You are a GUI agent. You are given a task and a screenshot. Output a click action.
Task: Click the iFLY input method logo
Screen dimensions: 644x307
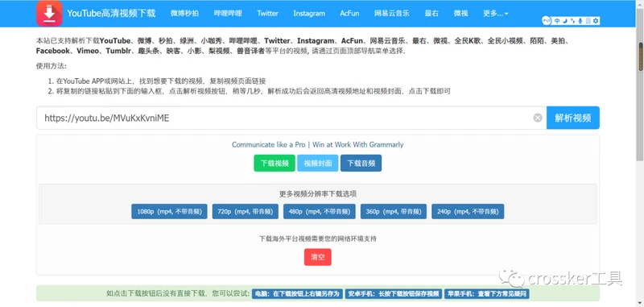coord(547,21)
